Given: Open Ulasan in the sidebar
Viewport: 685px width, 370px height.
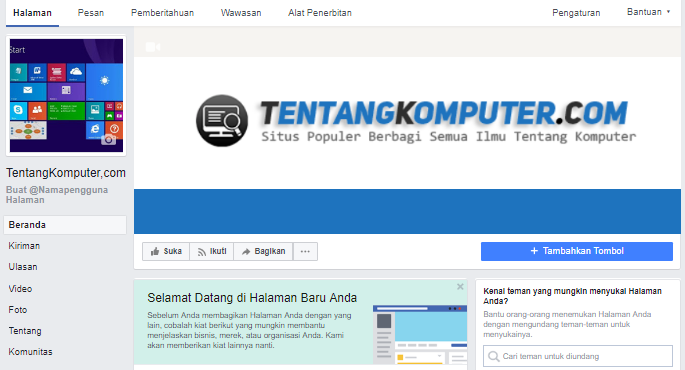Looking at the screenshot, I should (x=23, y=267).
